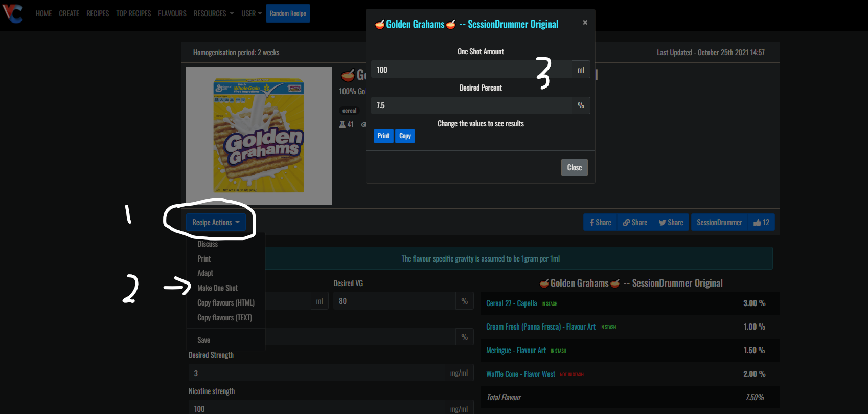
Task: Share recipe via the Twitter Share button
Action: tap(671, 222)
